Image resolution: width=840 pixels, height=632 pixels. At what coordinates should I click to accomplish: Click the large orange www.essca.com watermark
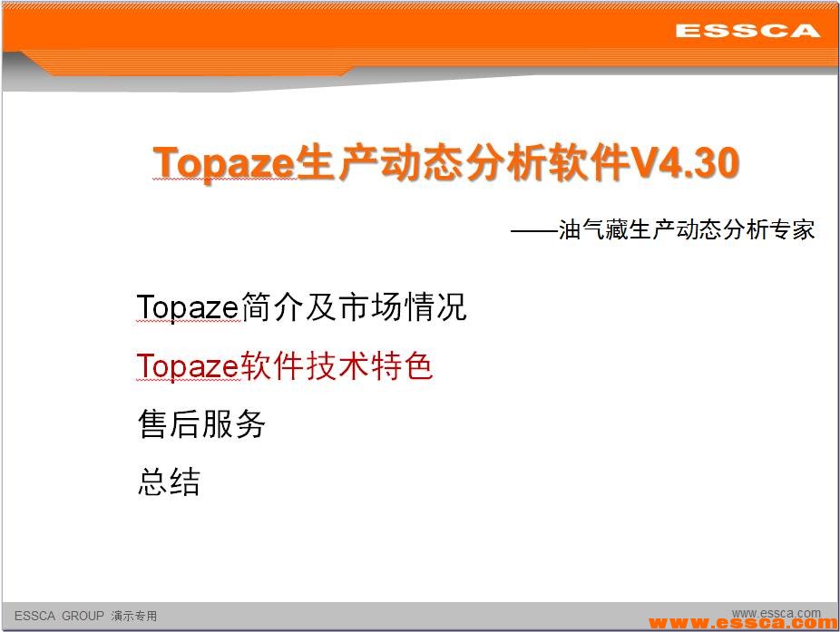[744, 624]
